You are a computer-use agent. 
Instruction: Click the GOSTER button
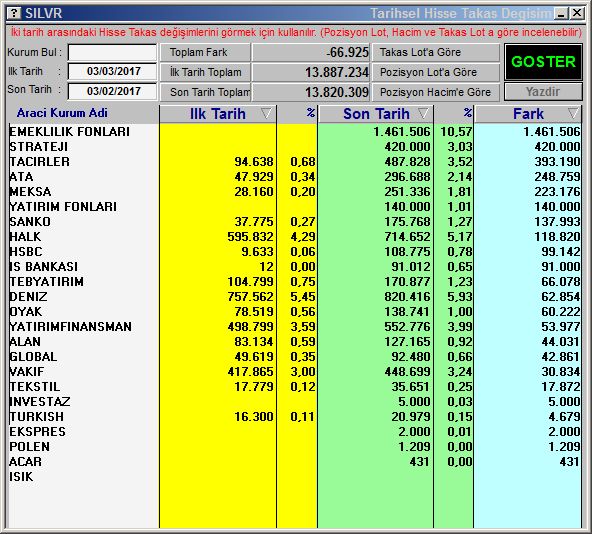coord(543,62)
